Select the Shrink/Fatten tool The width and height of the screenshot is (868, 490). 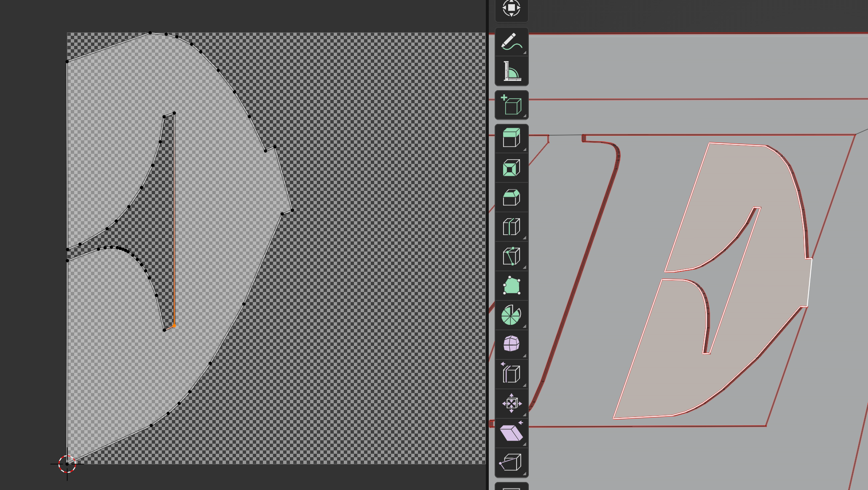512,404
